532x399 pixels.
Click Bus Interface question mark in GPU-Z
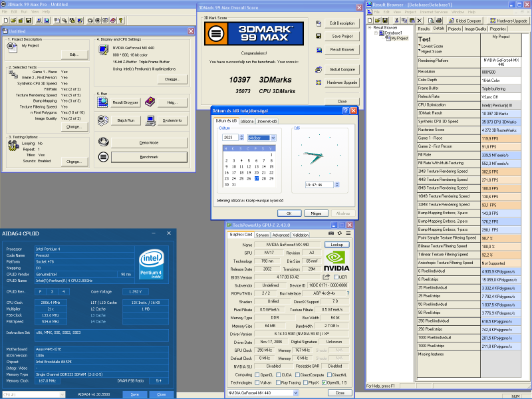pyautogui.click(x=348, y=293)
